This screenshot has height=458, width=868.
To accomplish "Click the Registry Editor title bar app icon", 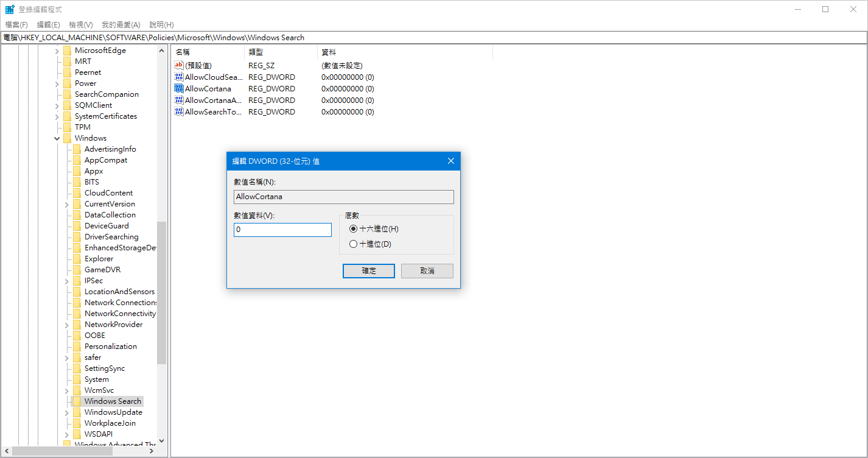I will (10, 9).
